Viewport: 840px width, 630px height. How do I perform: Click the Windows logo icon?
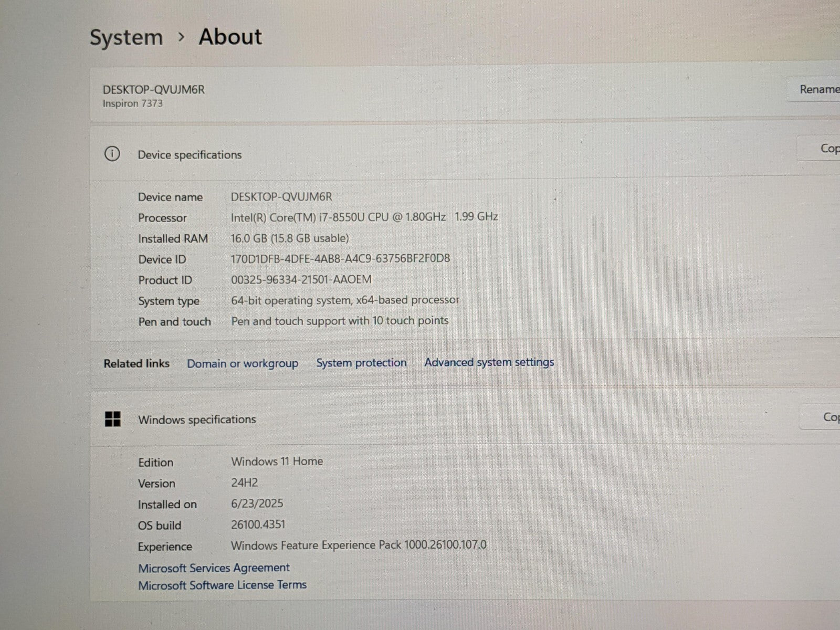(x=113, y=419)
